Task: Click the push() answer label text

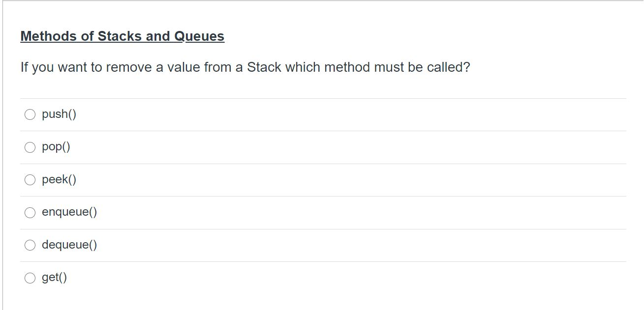Action: coord(59,114)
